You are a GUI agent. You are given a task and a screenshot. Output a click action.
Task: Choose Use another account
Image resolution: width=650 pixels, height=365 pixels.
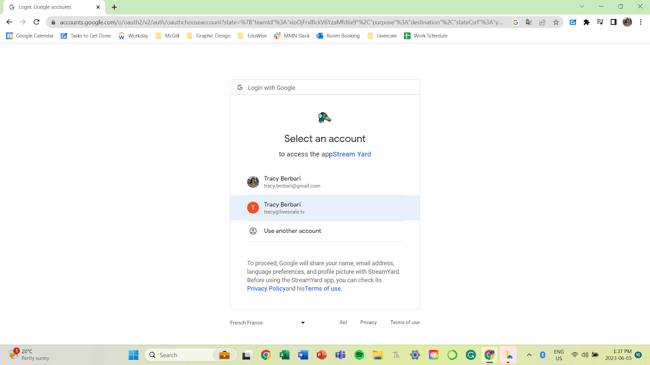[325, 231]
